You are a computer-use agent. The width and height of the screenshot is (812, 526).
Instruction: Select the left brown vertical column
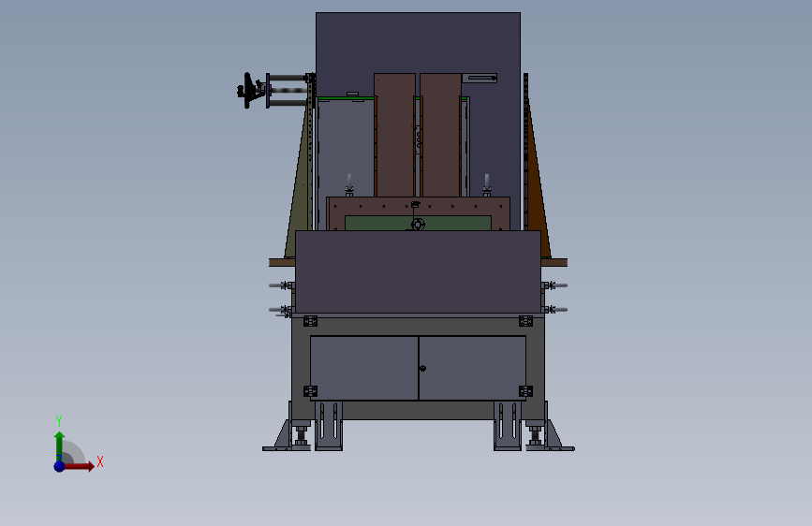[394, 135]
